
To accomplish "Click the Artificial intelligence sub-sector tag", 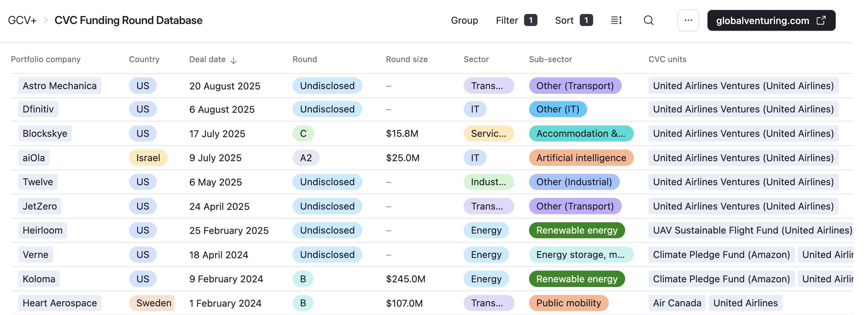I will (581, 158).
